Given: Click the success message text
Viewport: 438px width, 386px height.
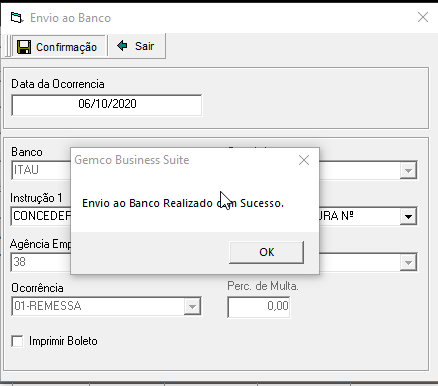Looking at the screenshot, I should (x=183, y=203).
